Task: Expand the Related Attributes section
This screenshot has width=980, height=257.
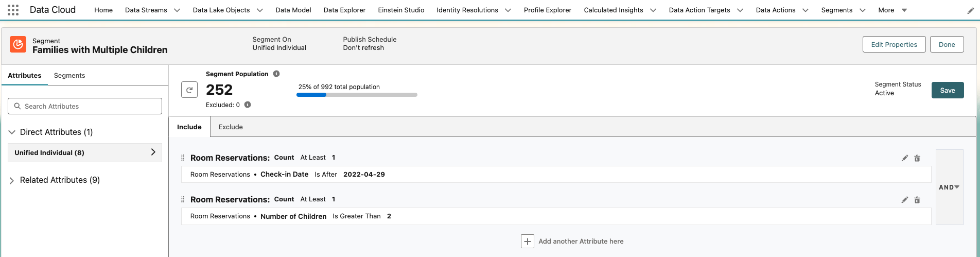Action: tap(12, 180)
